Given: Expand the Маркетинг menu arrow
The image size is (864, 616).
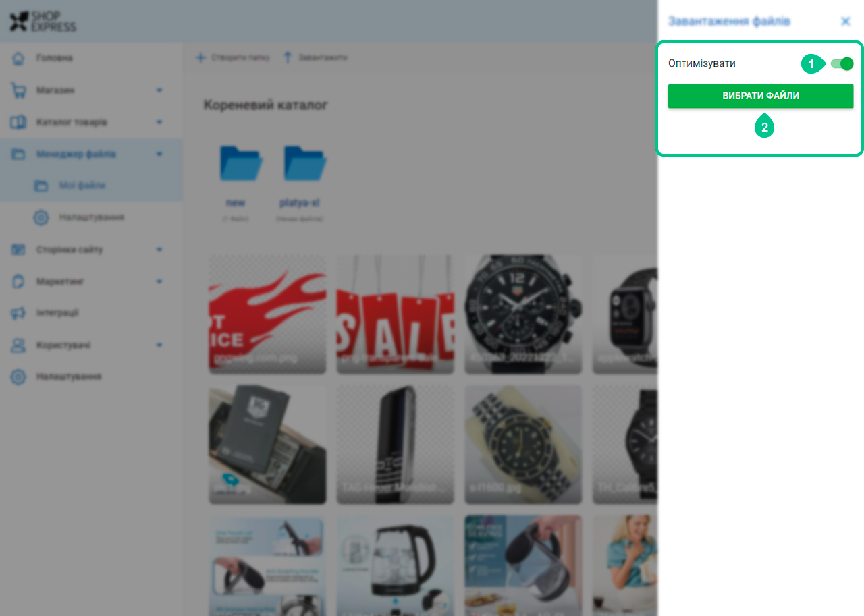Looking at the screenshot, I should pyautogui.click(x=159, y=281).
